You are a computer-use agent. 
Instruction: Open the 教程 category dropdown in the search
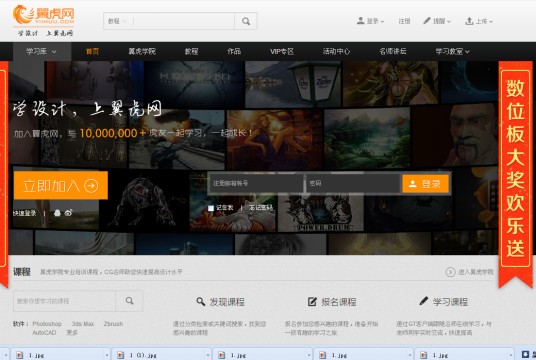tap(117, 21)
